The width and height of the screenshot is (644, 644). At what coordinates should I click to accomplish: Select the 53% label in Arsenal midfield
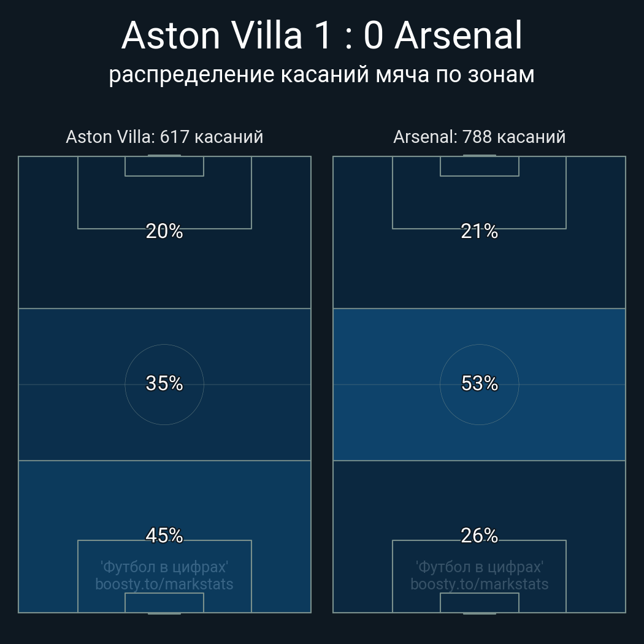click(479, 383)
